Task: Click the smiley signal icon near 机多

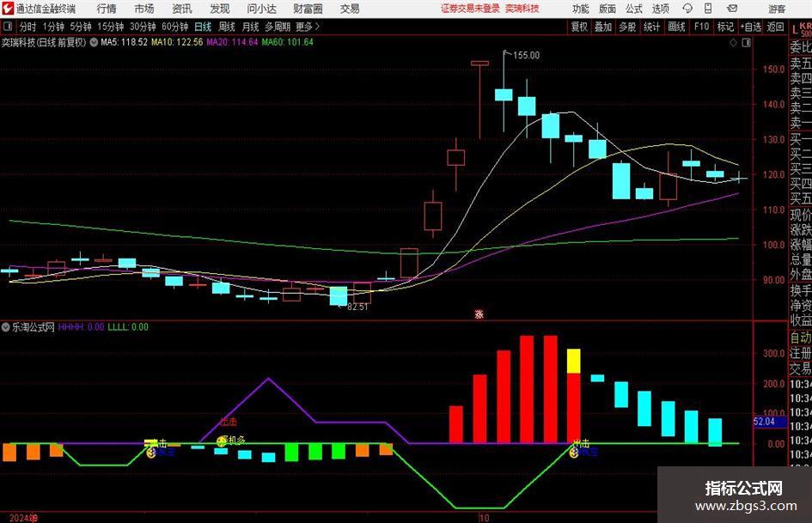Action: tap(222, 441)
